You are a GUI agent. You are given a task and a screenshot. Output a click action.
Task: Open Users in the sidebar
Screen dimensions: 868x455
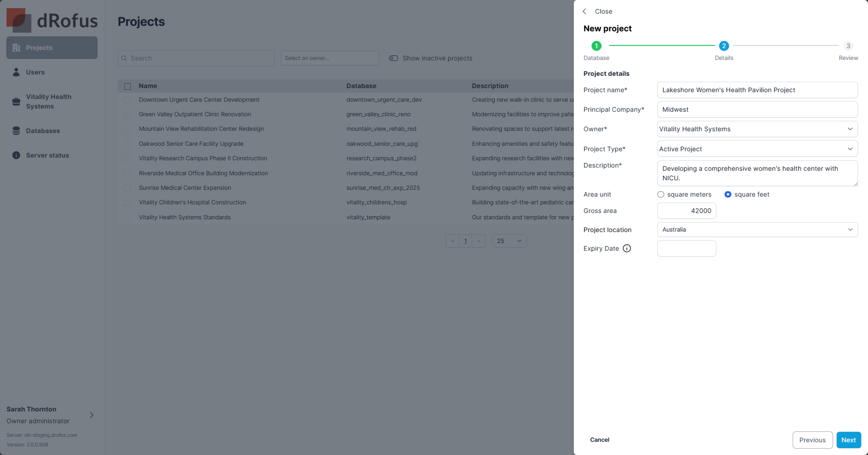click(52, 72)
